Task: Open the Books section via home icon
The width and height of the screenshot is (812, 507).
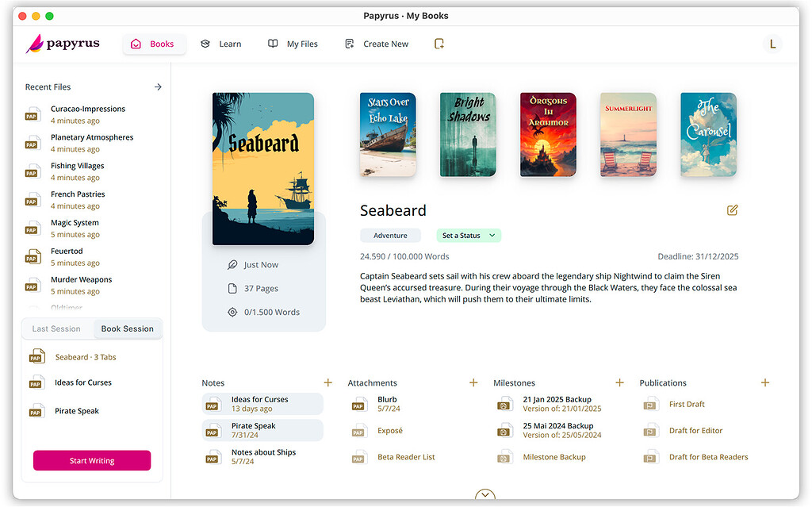Action: click(x=135, y=44)
